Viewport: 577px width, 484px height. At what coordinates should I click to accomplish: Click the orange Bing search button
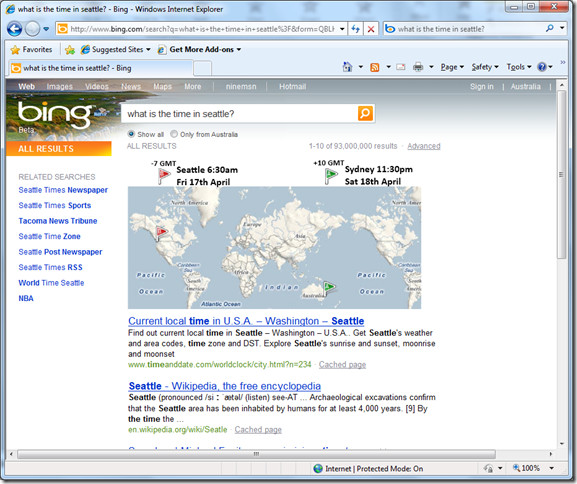365,113
